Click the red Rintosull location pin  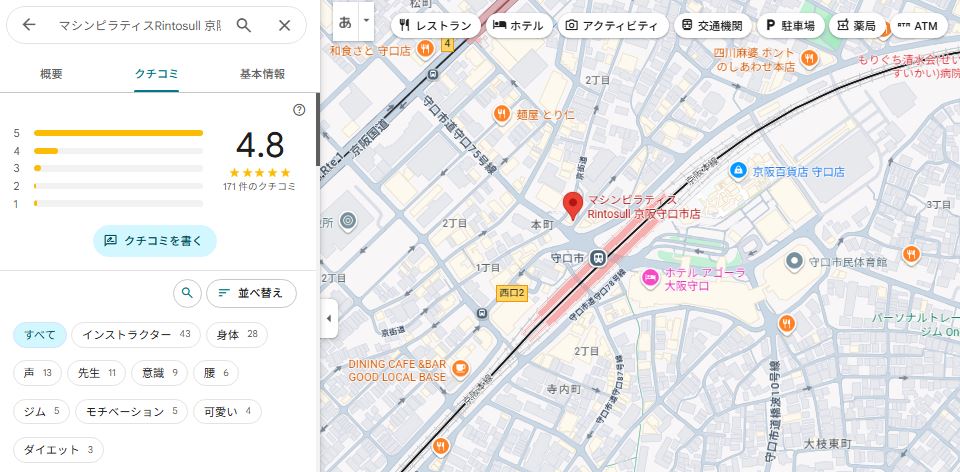pyautogui.click(x=572, y=206)
